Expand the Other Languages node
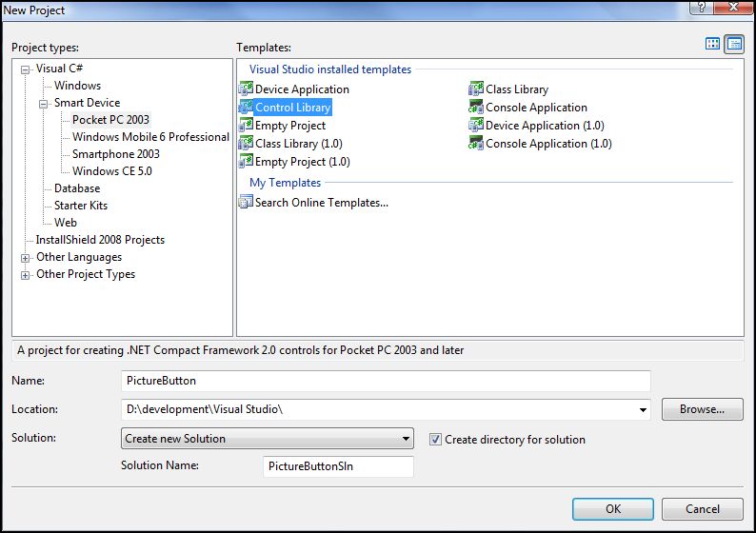Screen dimensions: 756x533 pyautogui.click(x=25, y=258)
